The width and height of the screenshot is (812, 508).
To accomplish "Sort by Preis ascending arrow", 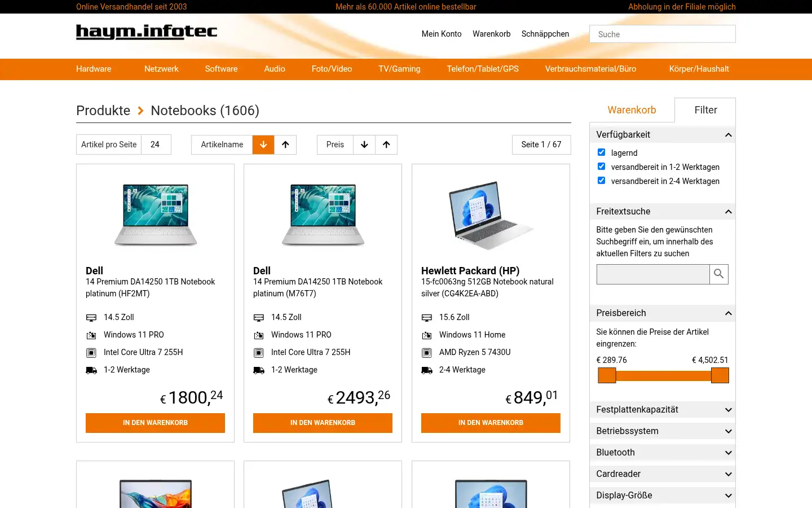I will tap(386, 144).
